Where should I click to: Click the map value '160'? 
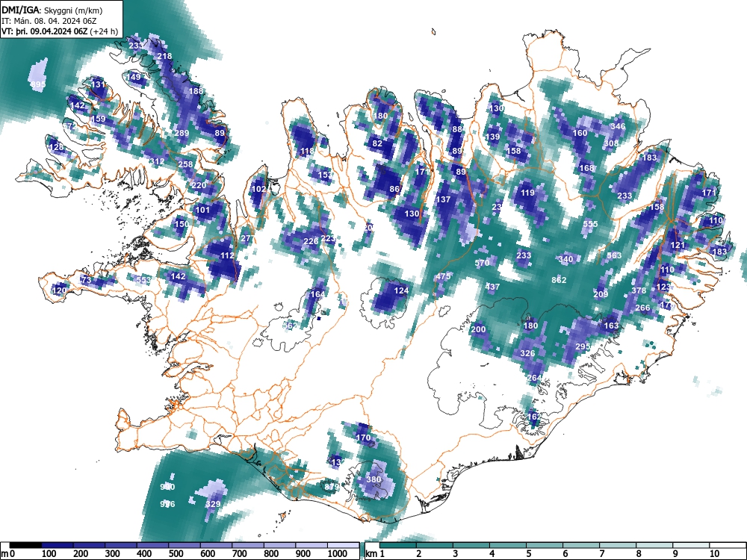pos(580,133)
